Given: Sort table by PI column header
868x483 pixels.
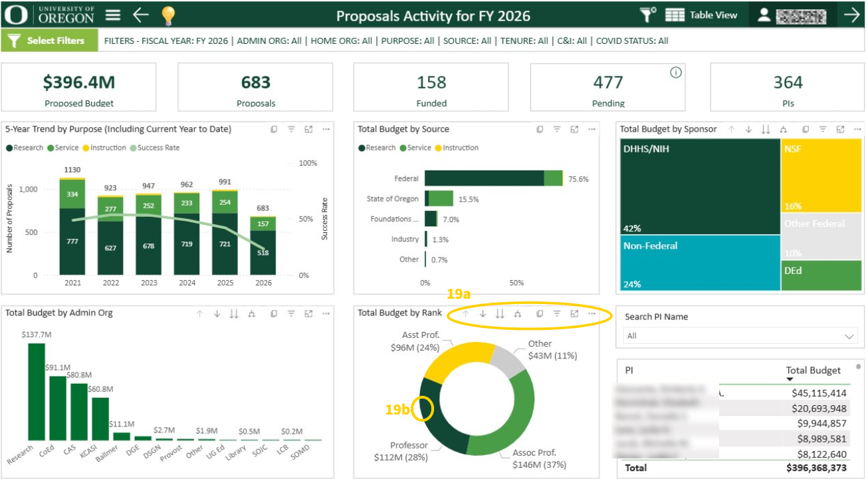Looking at the screenshot, I should pos(629,370).
